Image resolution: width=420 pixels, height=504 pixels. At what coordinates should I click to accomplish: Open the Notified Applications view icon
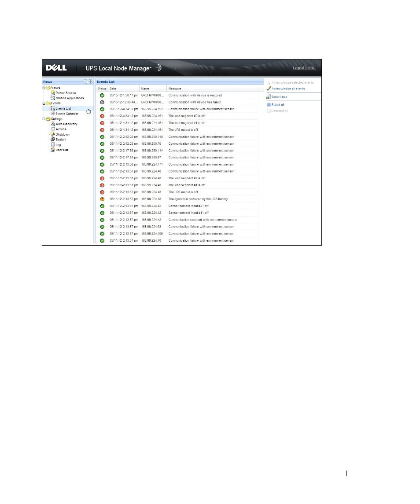coord(53,98)
